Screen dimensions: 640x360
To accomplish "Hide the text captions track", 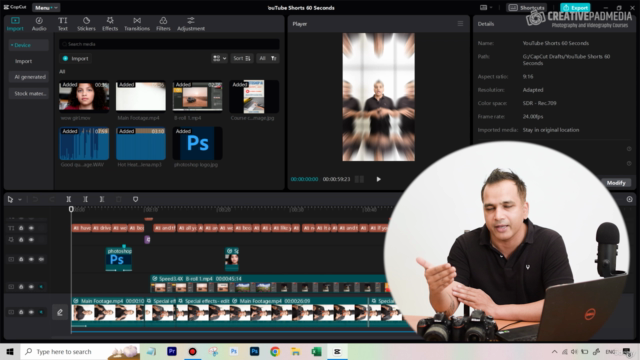I will pos(31,228).
